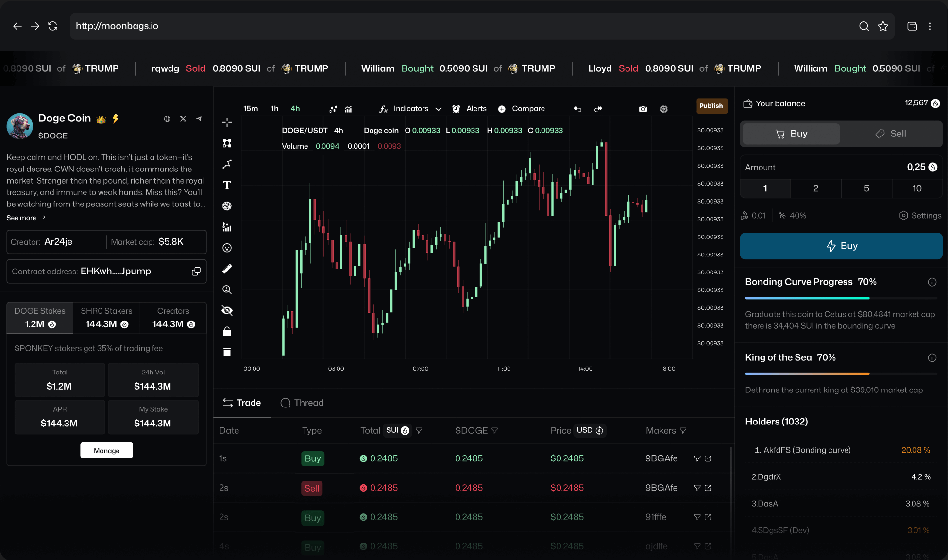
Task: Open the chart settings gear icon
Action: coord(664,109)
